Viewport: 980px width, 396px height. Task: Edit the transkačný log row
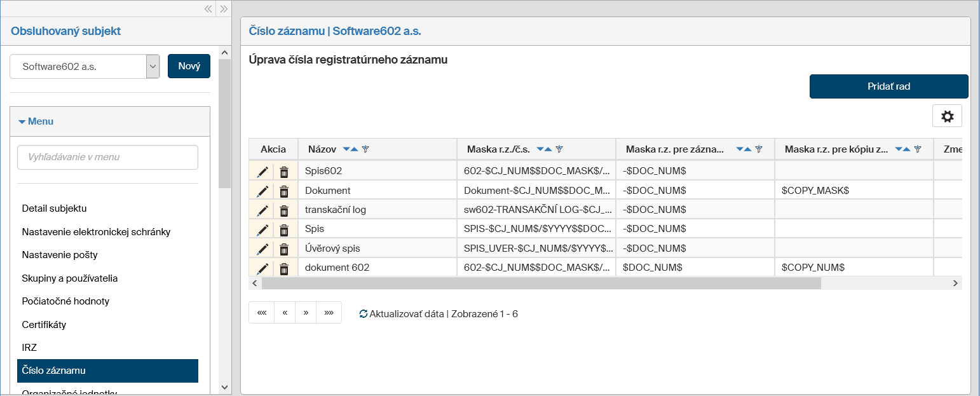point(262,210)
